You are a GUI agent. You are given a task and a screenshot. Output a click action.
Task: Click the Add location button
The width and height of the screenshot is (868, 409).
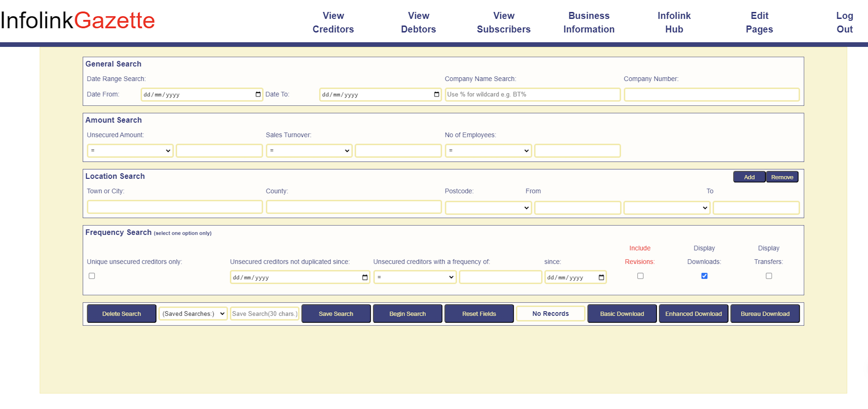[x=749, y=177]
